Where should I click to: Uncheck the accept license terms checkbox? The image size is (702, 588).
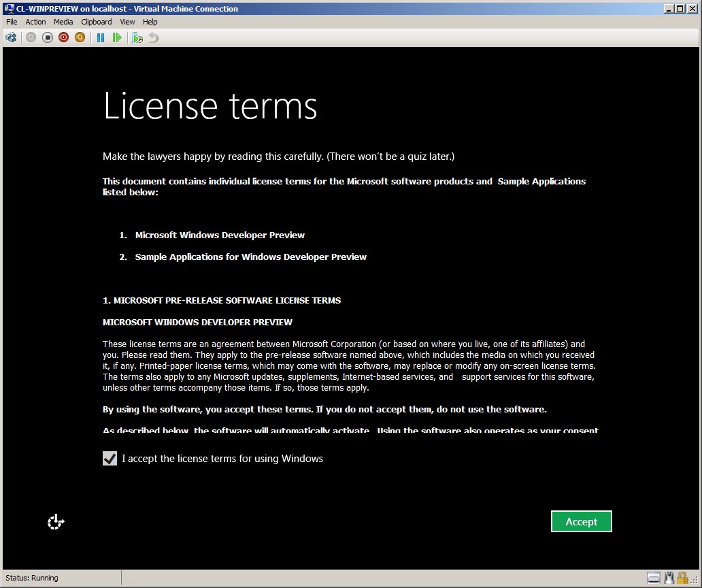110,459
